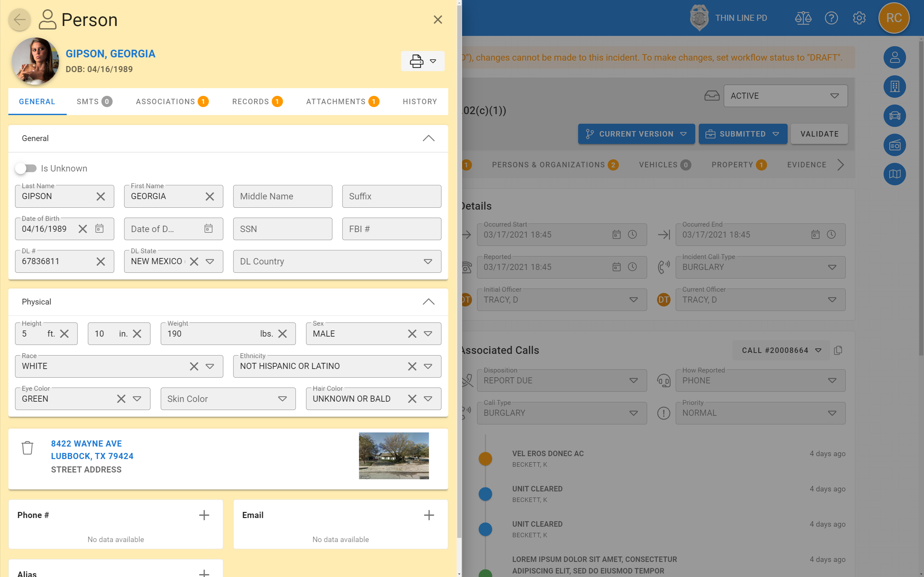Image resolution: width=924 pixels, height=577 pixels.
Task: Delete the Wayne Ave address with trash icon
Action: 27,447
